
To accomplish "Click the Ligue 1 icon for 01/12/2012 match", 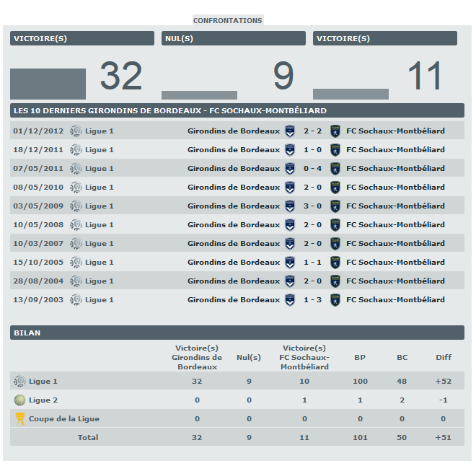I will (x=76, y=131).
